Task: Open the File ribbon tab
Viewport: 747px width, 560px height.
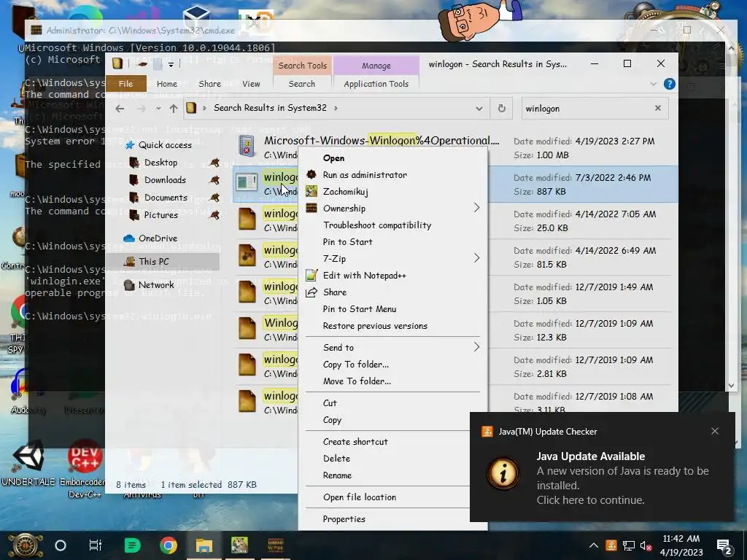Action: pyautogui.click(x=125, y=84)
